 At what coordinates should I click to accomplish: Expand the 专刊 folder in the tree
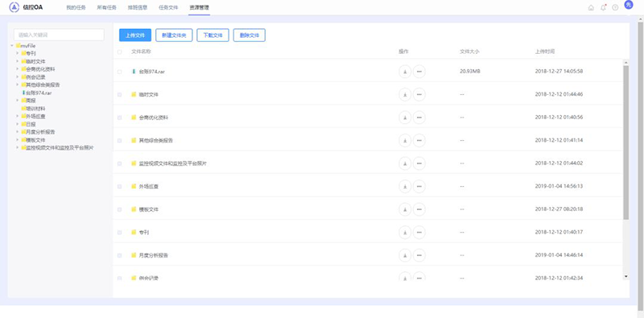(17, 53)
